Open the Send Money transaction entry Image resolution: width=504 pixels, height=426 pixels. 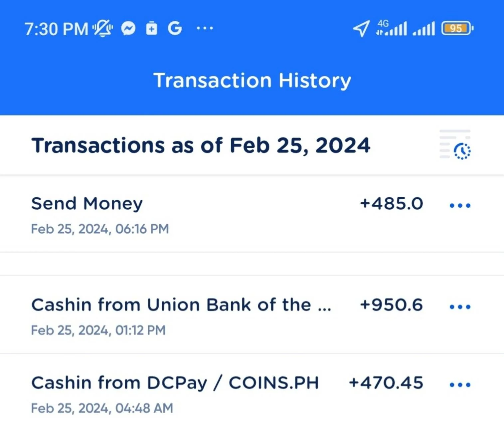click(252, 214)
